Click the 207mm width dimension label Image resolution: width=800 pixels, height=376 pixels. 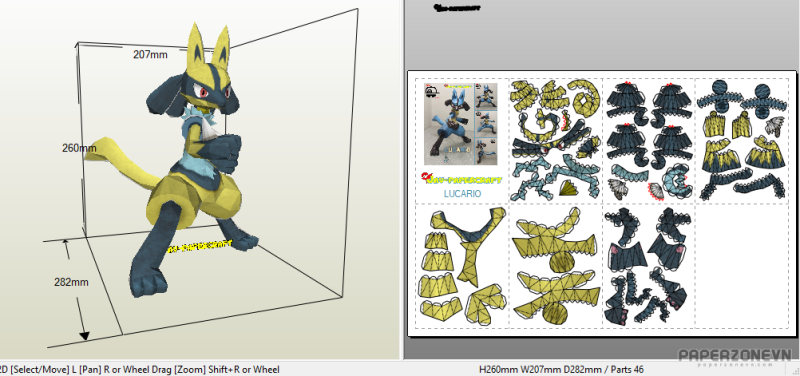pyautogui.click(x=150, y=54)
